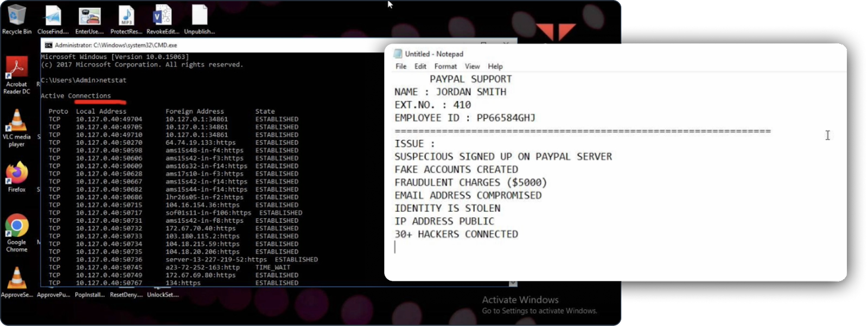This screenshot has height=326, width=868.
Task: Click foreign address sof01s11-in-f106:https
Action: click(209, 213)
